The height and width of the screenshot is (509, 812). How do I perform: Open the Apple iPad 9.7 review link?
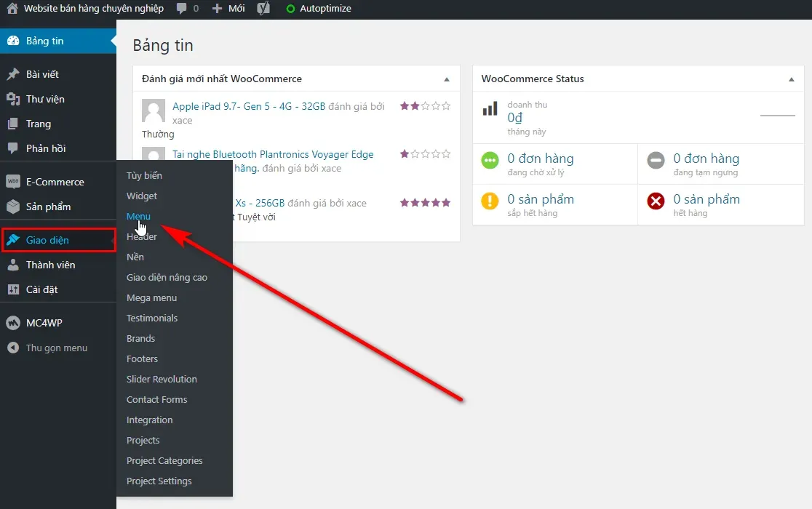[249, 106]
